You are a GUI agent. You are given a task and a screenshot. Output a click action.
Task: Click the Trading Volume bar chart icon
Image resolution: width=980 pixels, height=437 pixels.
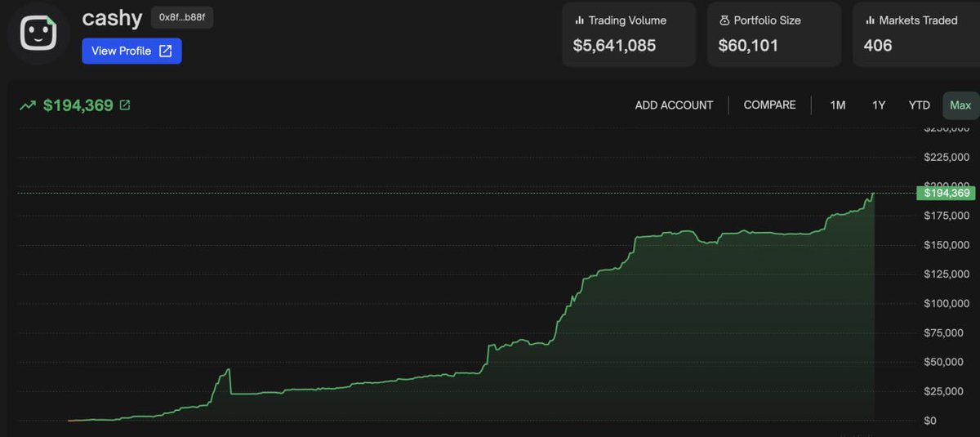click(579, 20)
